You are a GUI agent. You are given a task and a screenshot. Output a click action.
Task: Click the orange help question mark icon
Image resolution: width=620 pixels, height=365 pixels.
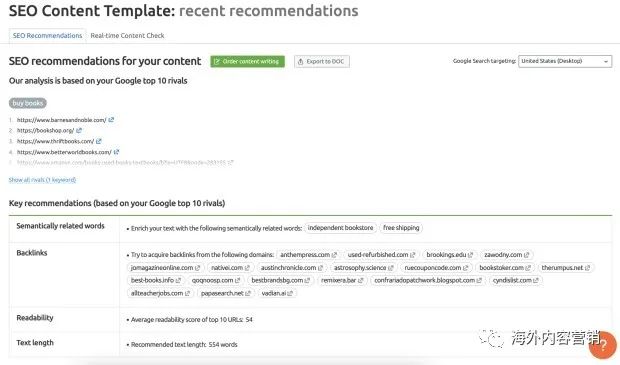(x=602, y=345)
